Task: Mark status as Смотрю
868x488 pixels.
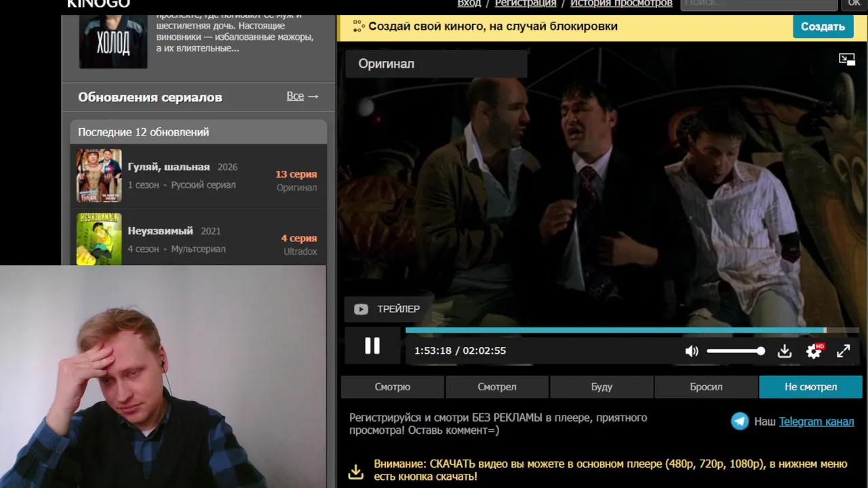Action: (x=393, y=387)
